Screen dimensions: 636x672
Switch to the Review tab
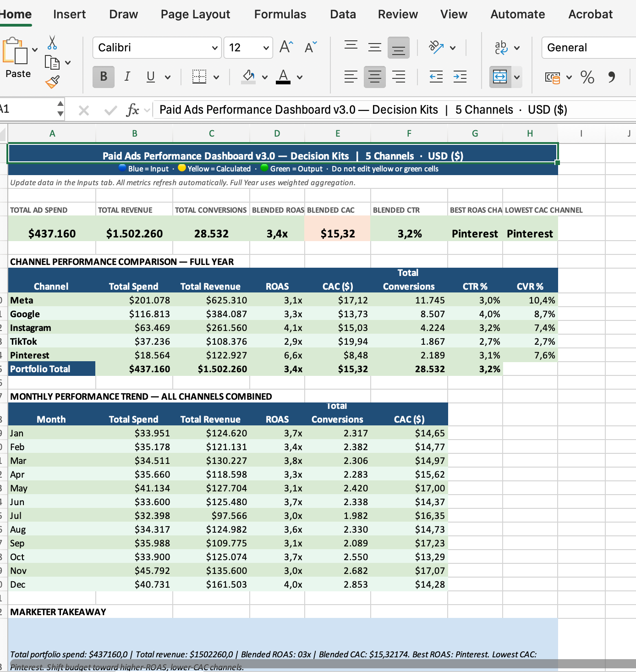click(398, 14)
